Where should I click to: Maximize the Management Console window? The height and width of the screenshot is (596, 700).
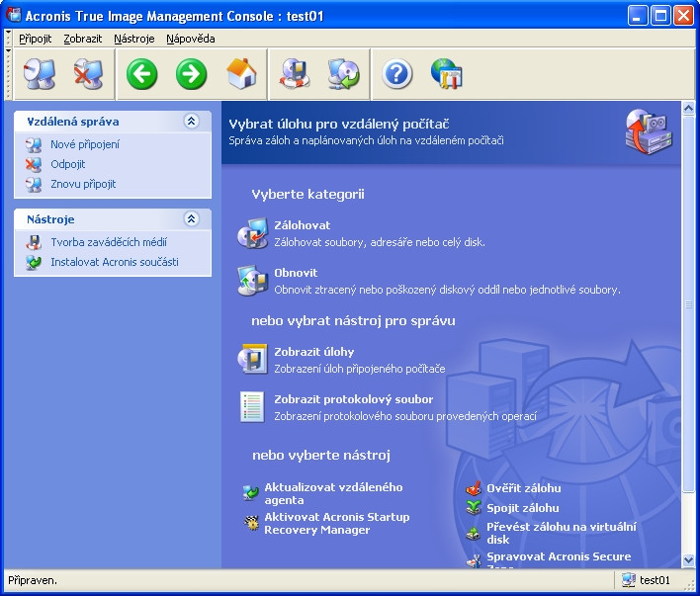(660, 16)
